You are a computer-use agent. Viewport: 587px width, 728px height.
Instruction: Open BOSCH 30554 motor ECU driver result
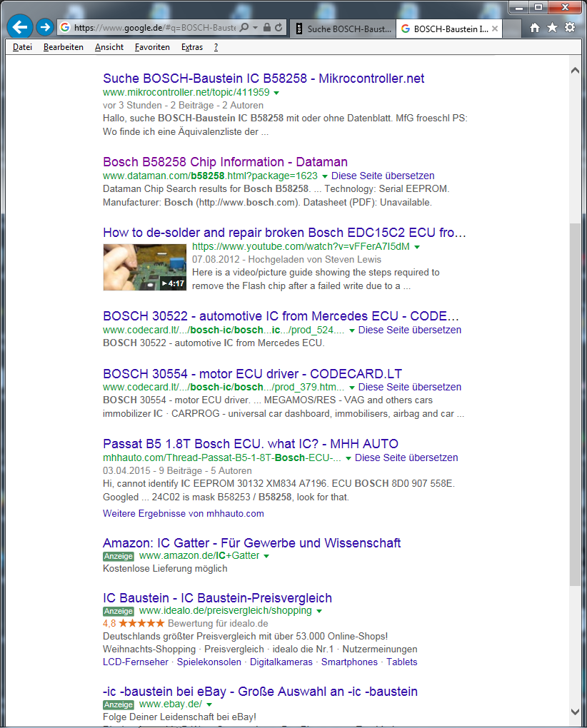[252, 374]
